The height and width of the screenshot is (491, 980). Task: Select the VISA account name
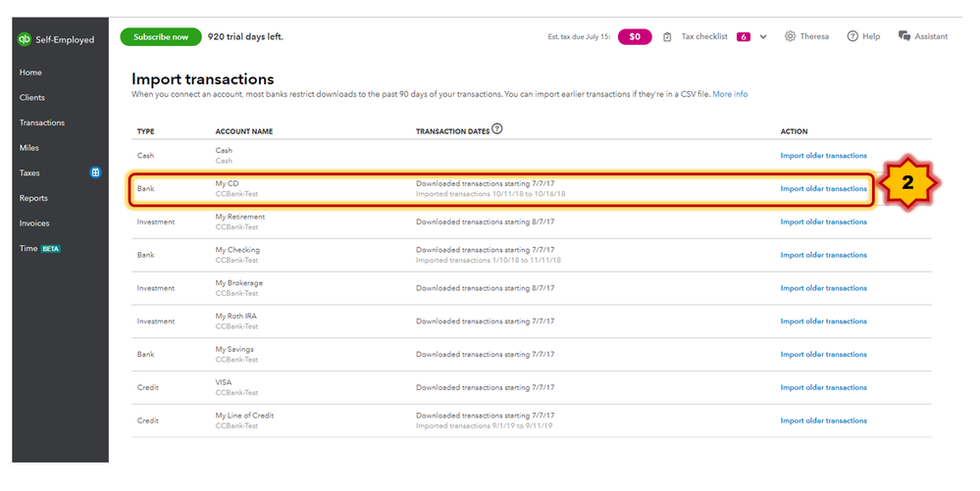click(223, 382)
